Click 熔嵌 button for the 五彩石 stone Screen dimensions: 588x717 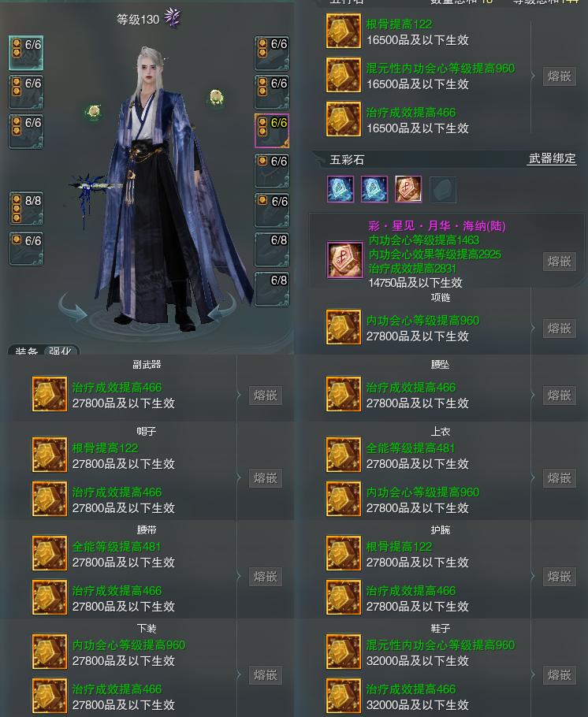pos(559,261)
